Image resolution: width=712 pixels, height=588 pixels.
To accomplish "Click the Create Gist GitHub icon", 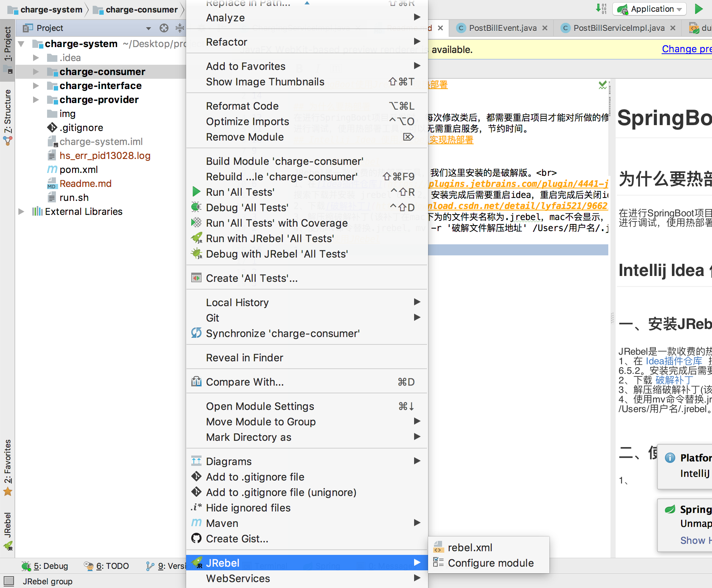I will tap(196, 538).
